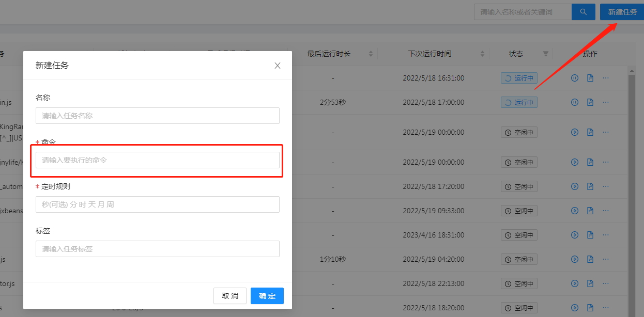Focus the 标签 task label input
This screenshot has width=644, height=317.
point(158,249)
